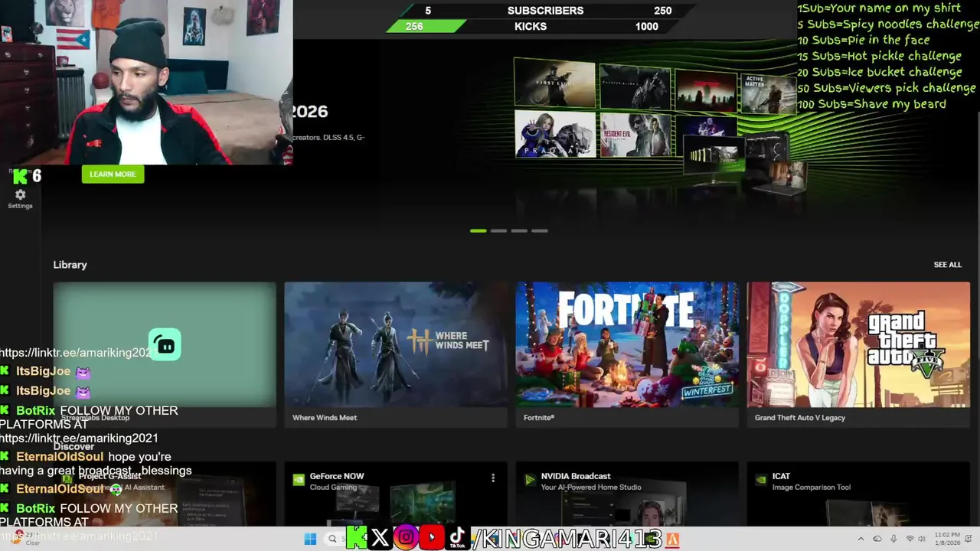Open the taskbar clock showing 11:02 PM
Screen dimensions: 980x551
[949, 539]
